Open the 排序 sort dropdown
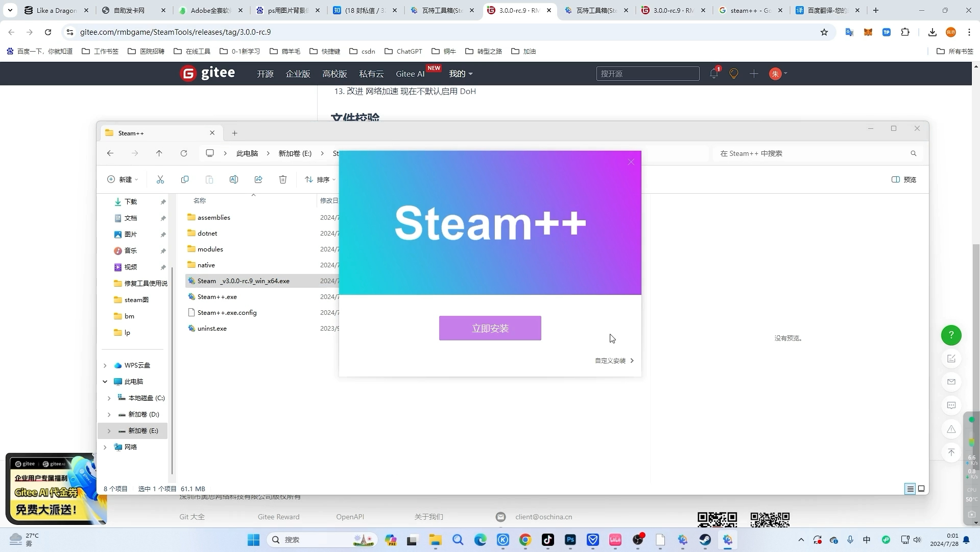This screenshot has width=980, height=552. tap(320, 179)
